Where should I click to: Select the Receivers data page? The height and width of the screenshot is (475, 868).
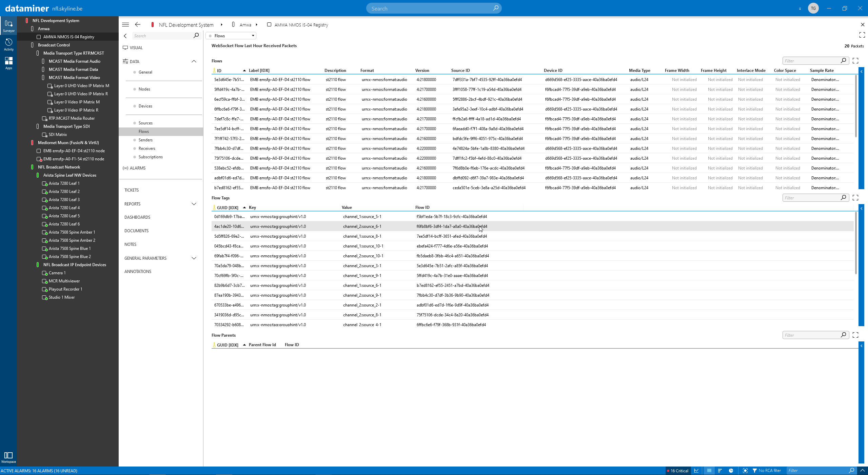[147, 149]
